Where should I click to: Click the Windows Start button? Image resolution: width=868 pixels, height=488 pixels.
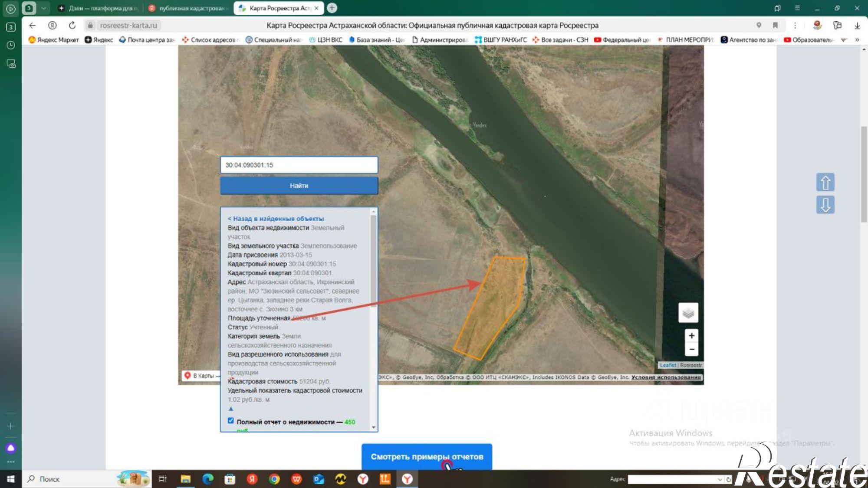click(11, 479)
